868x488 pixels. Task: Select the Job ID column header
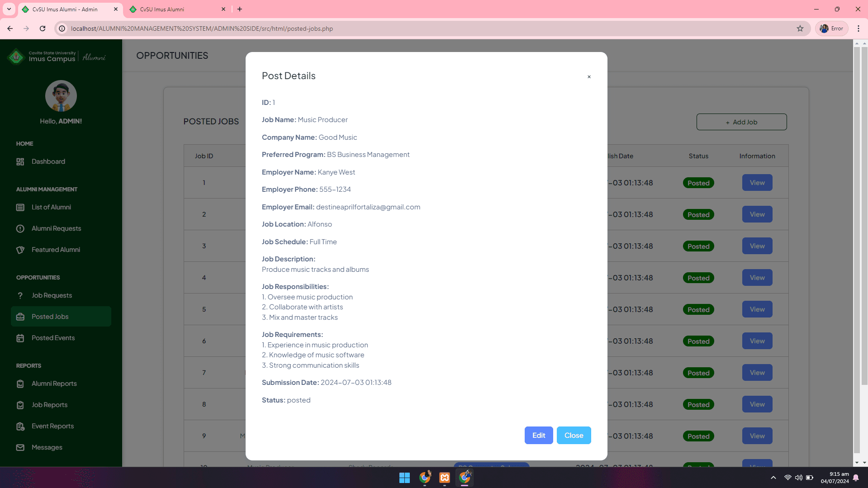click(x=204, y=156)
